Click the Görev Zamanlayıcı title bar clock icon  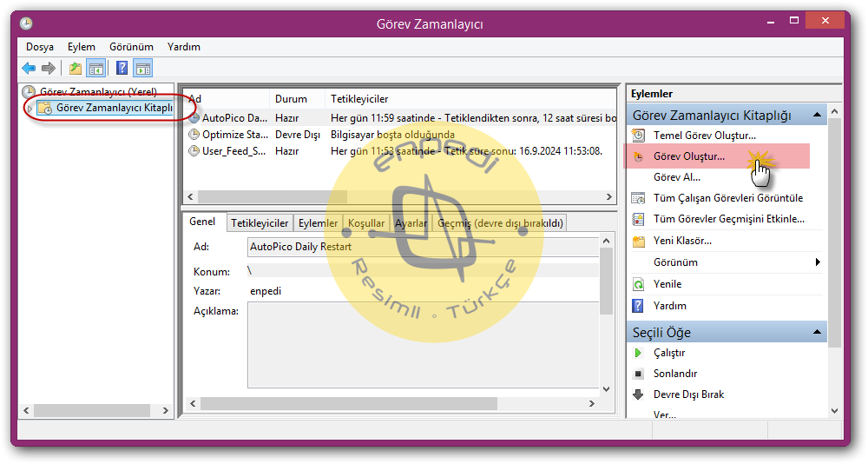coord(26,23)
